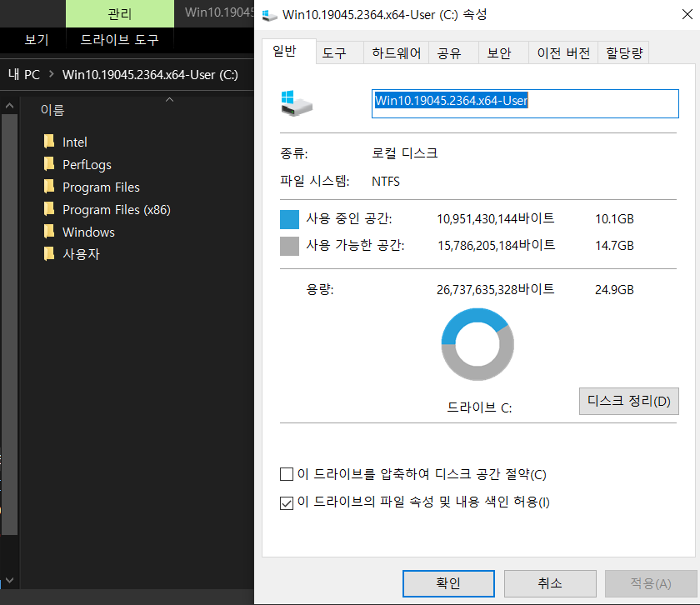Check the 압축하여 디스크 공간 절약 checkbox
The image size is (700, 605).
point(286,474)
